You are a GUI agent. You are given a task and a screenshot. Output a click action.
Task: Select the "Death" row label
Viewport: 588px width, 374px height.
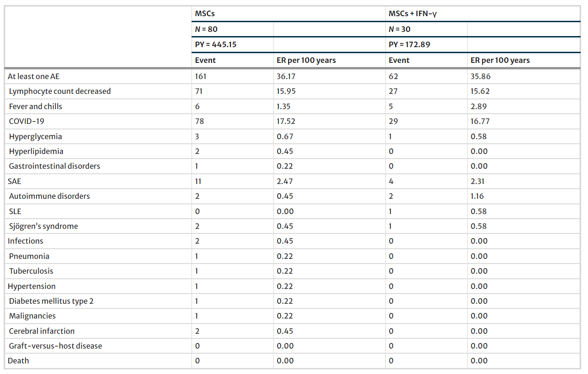point(18,361)
